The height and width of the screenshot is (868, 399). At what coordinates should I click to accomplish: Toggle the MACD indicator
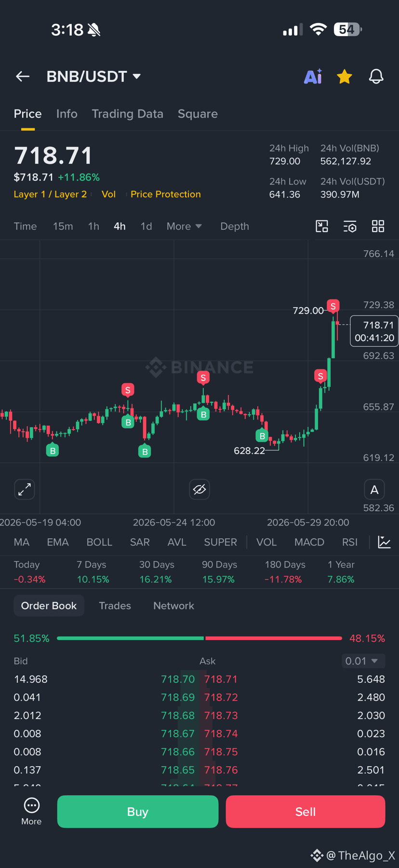coord(309,542)
